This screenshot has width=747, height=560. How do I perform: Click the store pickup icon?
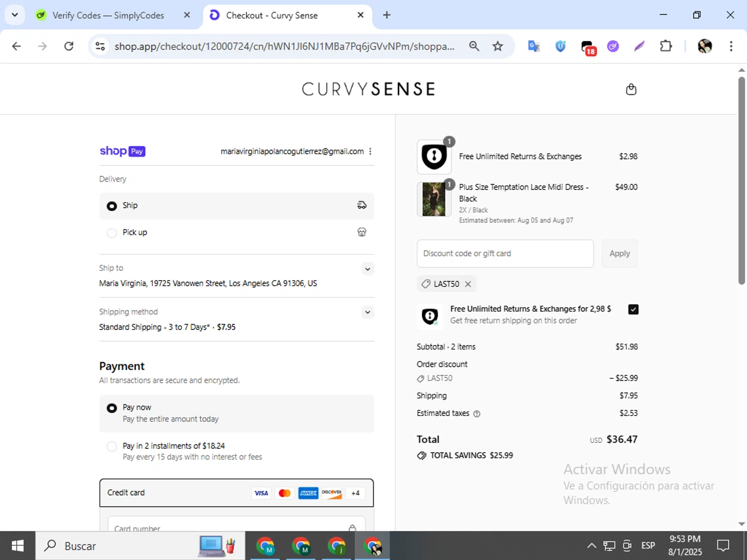coord(362,232)
